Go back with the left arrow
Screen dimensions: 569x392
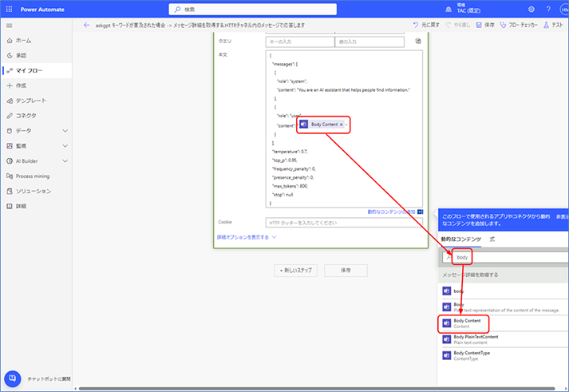coord(86,25)
